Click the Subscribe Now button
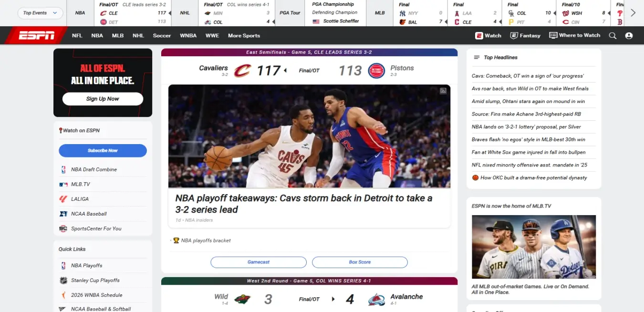644x312 pixels. [x=103, y=151]
